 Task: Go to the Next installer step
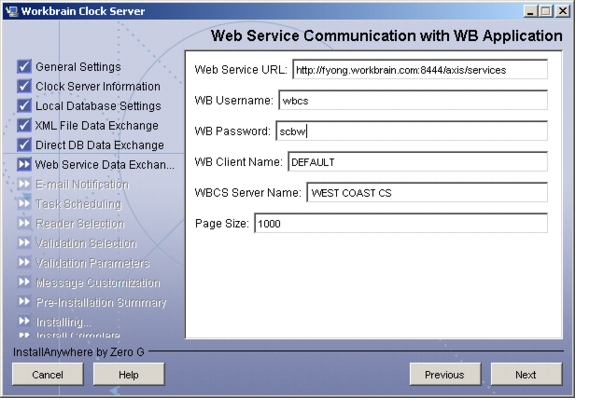tap(526, 374)
